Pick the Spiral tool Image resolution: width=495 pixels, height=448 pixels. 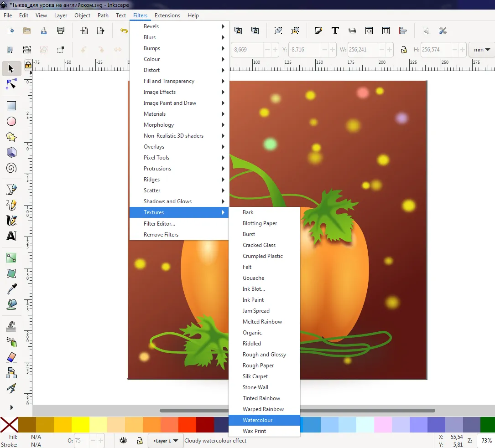pyautogui.click(x=11, y=168)
